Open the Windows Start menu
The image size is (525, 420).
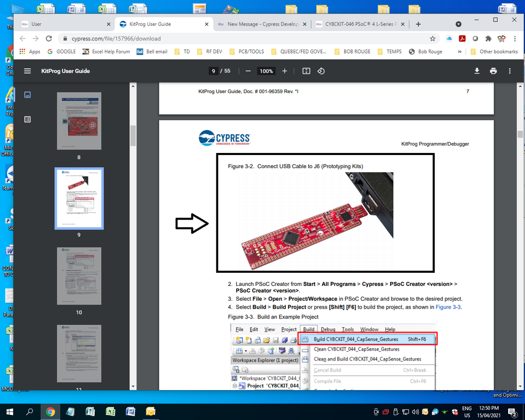tap(9, 412)
